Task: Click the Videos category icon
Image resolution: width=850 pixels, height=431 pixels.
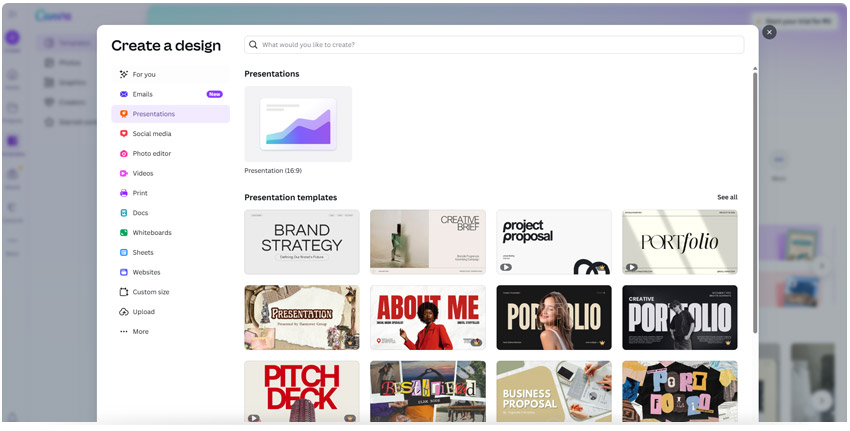Action: 124,173
